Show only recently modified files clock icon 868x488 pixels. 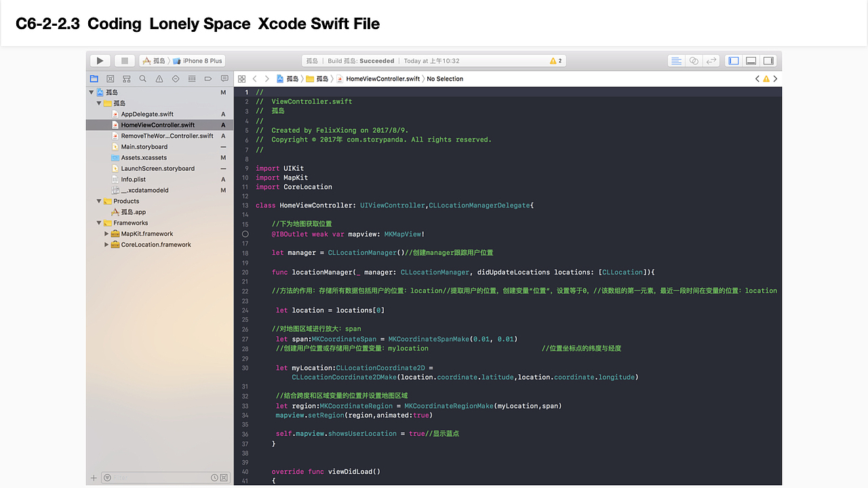pos(214,478)
